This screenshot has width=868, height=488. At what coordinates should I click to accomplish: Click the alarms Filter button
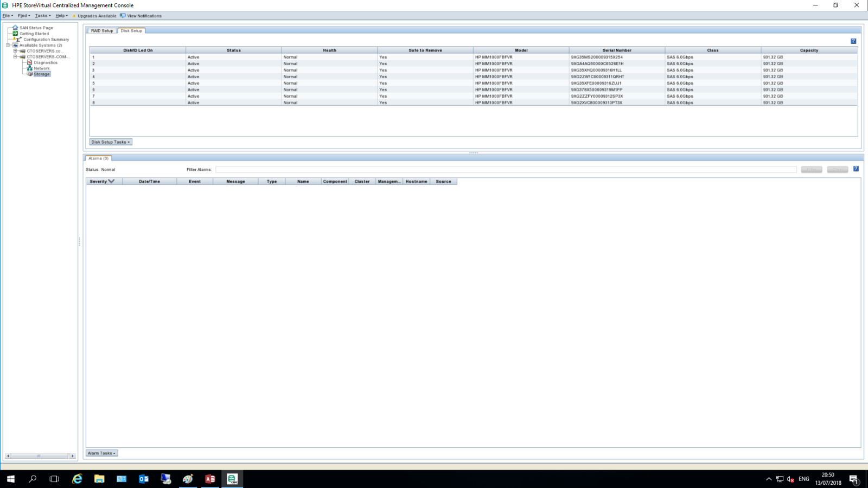coord(812,170)
